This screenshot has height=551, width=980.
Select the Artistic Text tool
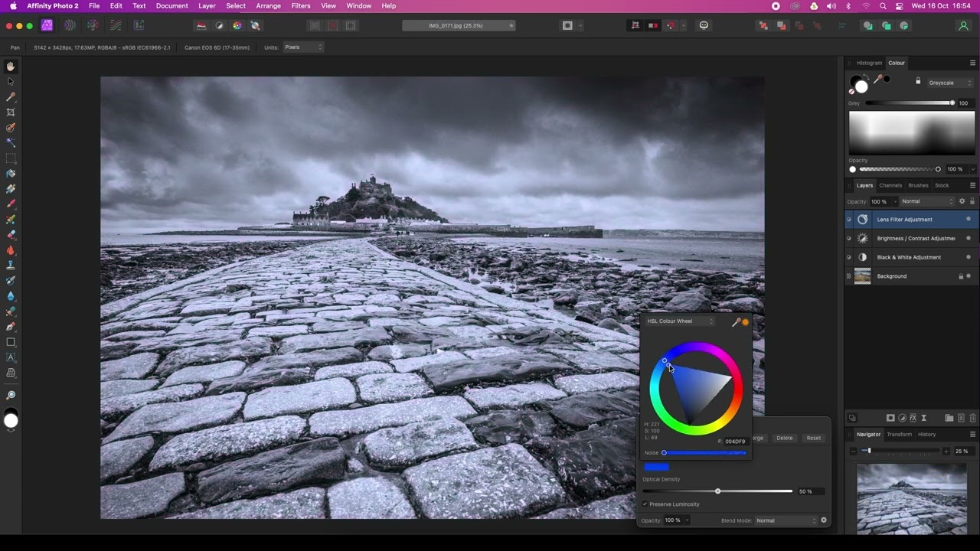tap(11, 357)
